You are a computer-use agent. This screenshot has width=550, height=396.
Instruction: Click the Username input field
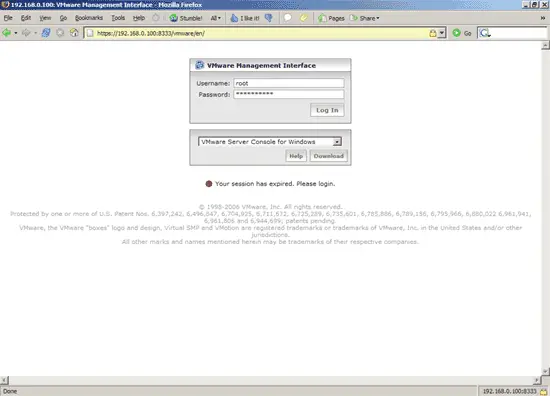click(289, 83)
